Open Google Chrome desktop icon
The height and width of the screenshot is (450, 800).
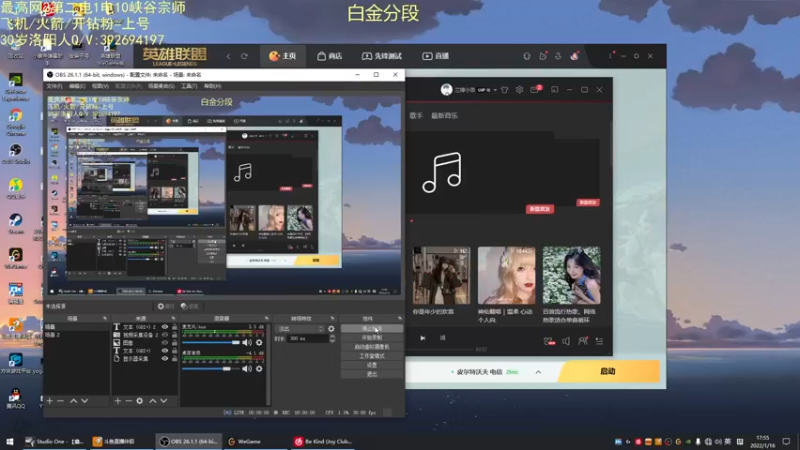(x=15, y=121)
